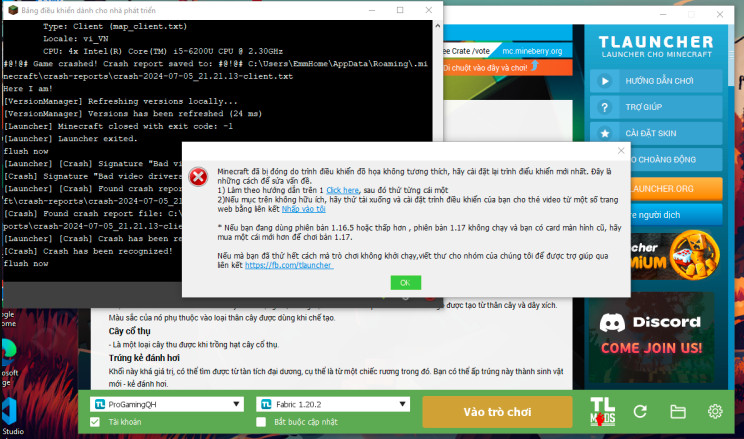
Task: Open Visual Studio Code desktop shortcut
Action: click(10, 416)
